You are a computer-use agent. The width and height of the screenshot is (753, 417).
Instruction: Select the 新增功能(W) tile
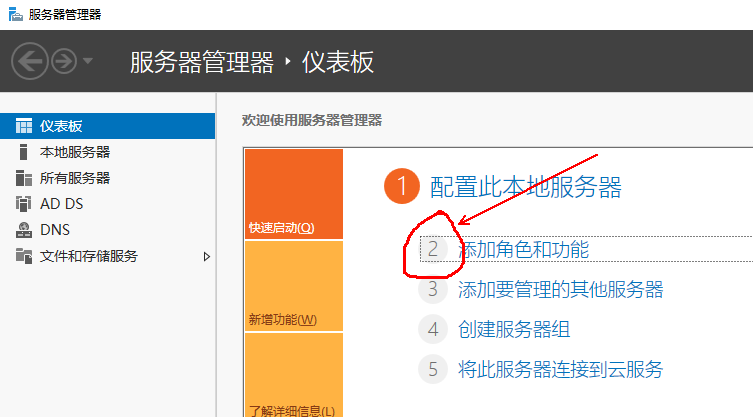click(294, 286)
